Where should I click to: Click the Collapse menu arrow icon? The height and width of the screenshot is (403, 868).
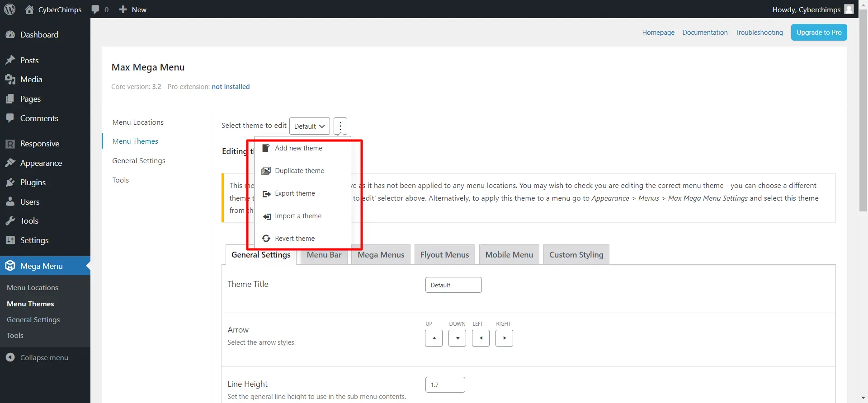[x=10, y=357]
